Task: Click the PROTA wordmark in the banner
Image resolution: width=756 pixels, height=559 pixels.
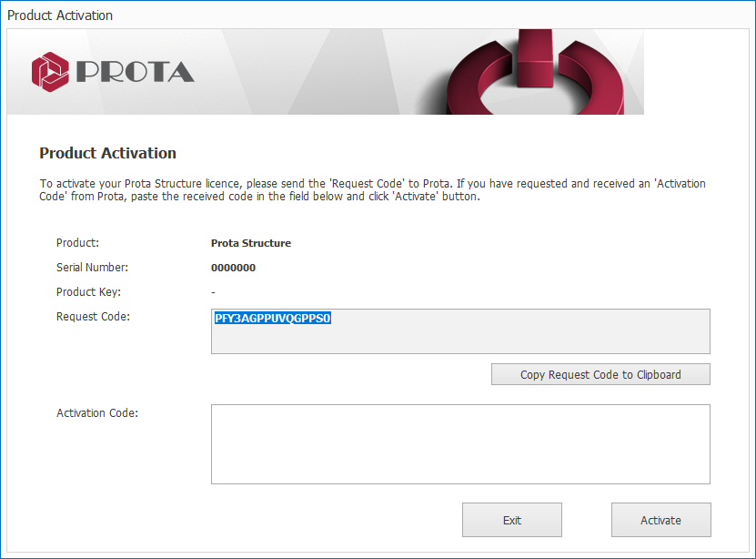Action: (x=136, y=72)
